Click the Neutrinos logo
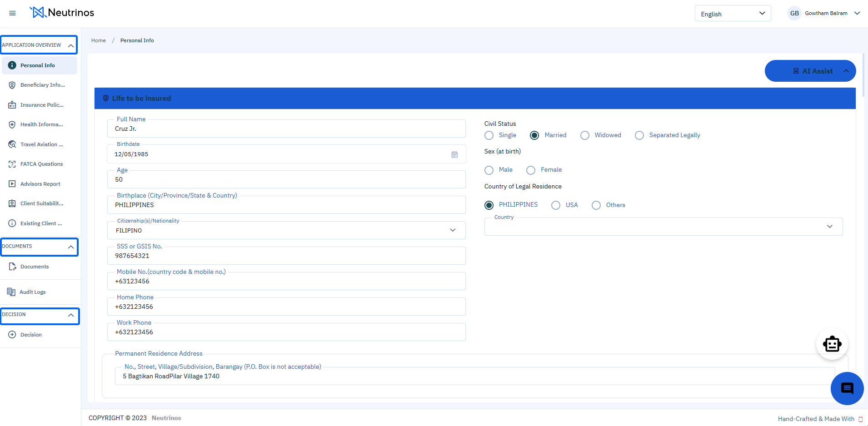The image size is (868, 426). coord(62,13)
